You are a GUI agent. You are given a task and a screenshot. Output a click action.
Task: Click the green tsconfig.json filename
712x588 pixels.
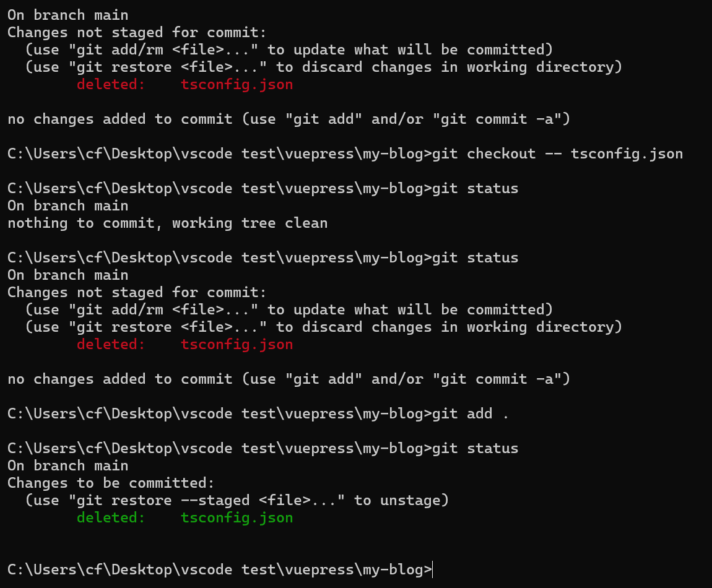pos(237,517)
